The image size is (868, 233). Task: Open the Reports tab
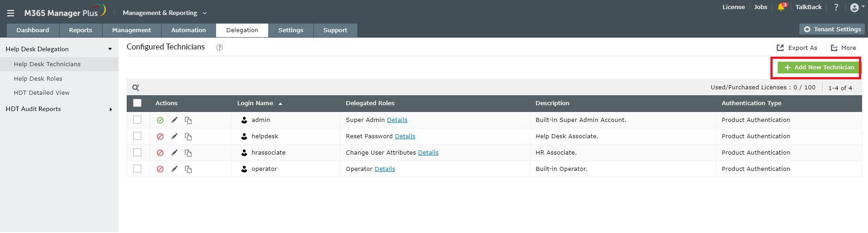tap(80, 30)
